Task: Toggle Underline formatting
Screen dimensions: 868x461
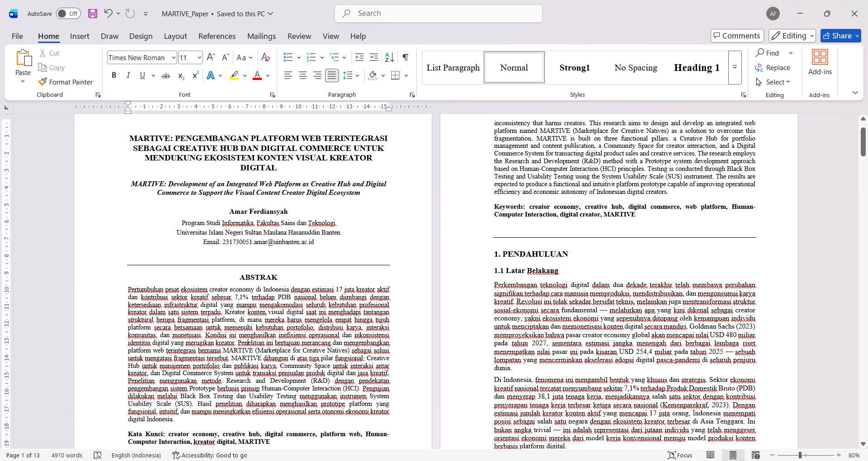Action: [142, 75]
